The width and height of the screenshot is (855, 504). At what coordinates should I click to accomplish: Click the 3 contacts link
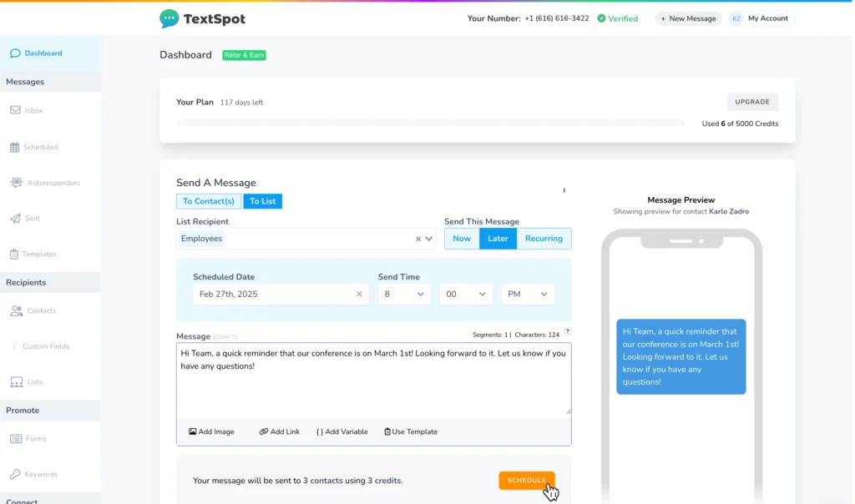click(323, 481)
